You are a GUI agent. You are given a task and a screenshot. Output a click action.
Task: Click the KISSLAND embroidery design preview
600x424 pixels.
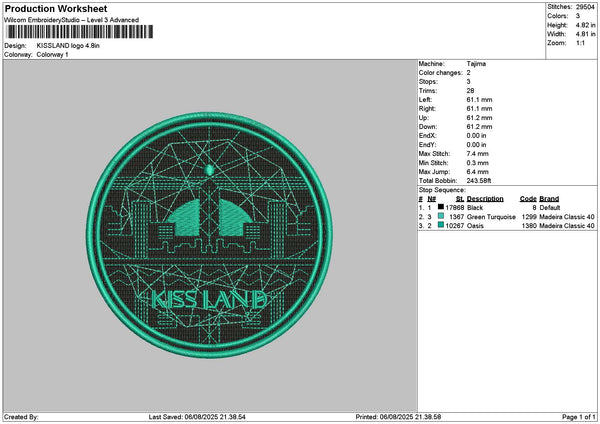(209, 235)
